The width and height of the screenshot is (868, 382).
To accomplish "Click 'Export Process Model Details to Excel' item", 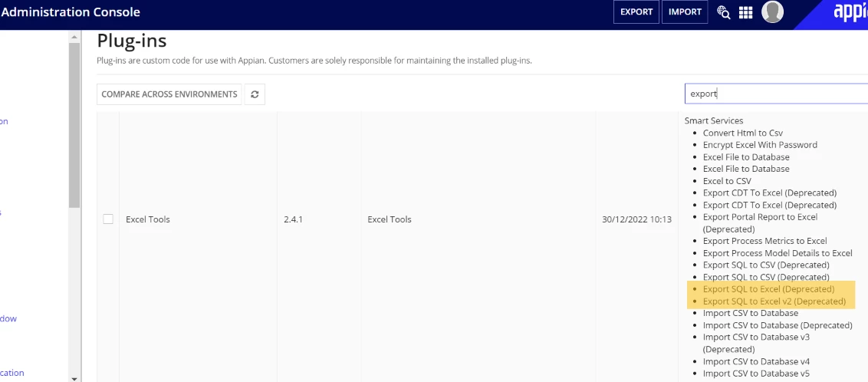I will coord(778,253).
